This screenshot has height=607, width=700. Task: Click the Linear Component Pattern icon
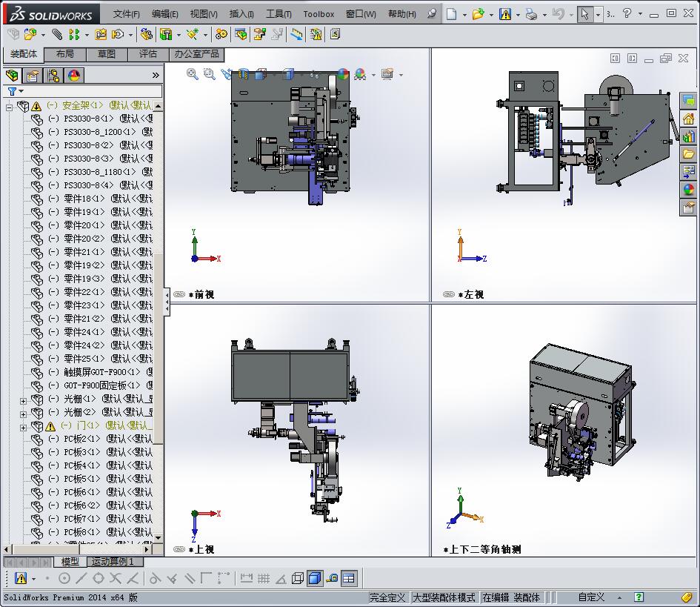pyautogui.click(x=74, y=34)
